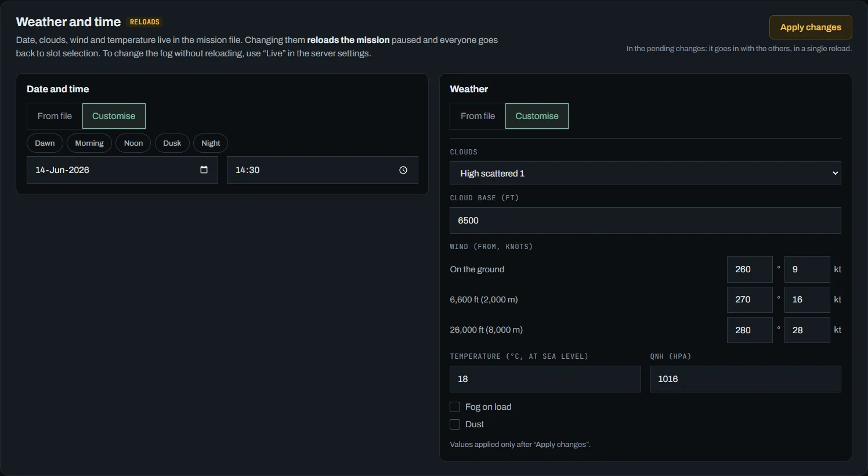Click the 'Values applied only after' note
The height and width of the screenshot is (476, 868).
(x=520, y=445)
